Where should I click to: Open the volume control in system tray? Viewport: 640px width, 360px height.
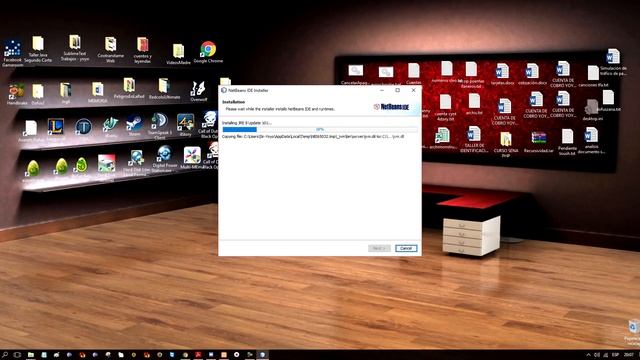click(597, 355)
